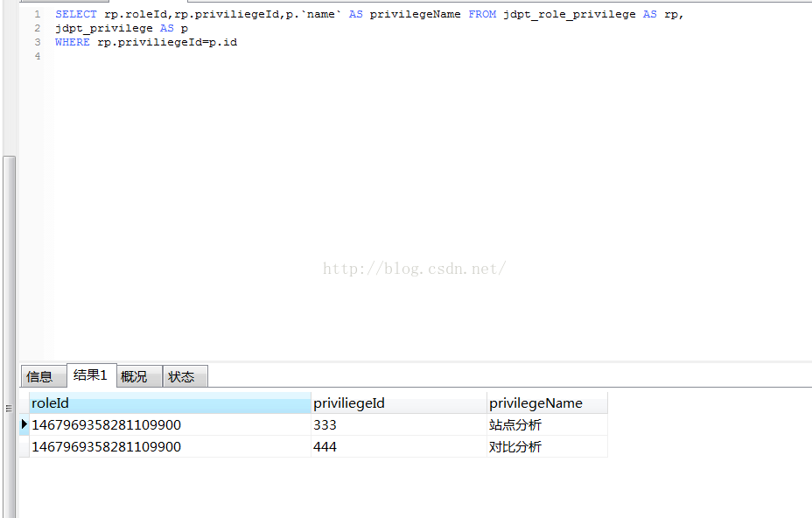
Task: Select the 结果1 tab
Action: pos(92,375)
